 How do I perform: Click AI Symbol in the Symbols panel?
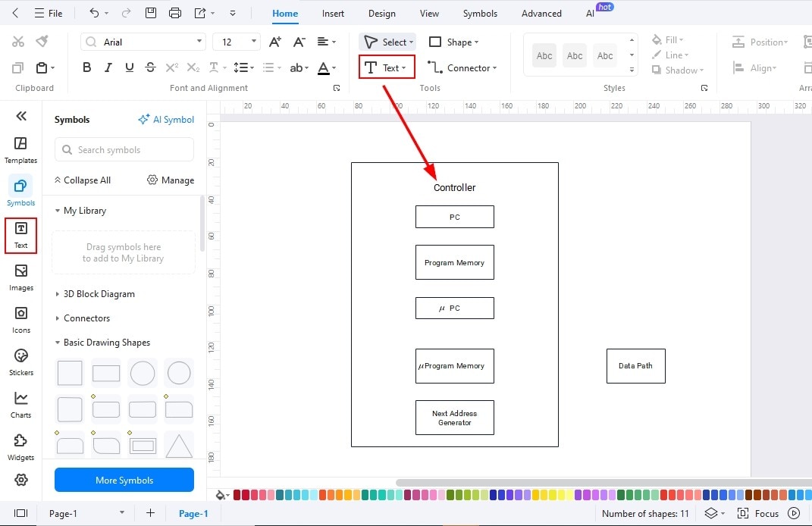point(166,119)
